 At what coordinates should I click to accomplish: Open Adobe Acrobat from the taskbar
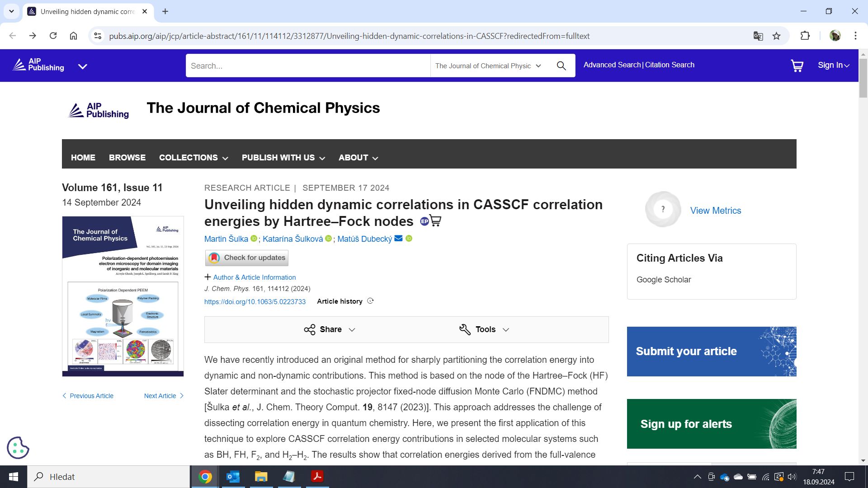point(317,477)
